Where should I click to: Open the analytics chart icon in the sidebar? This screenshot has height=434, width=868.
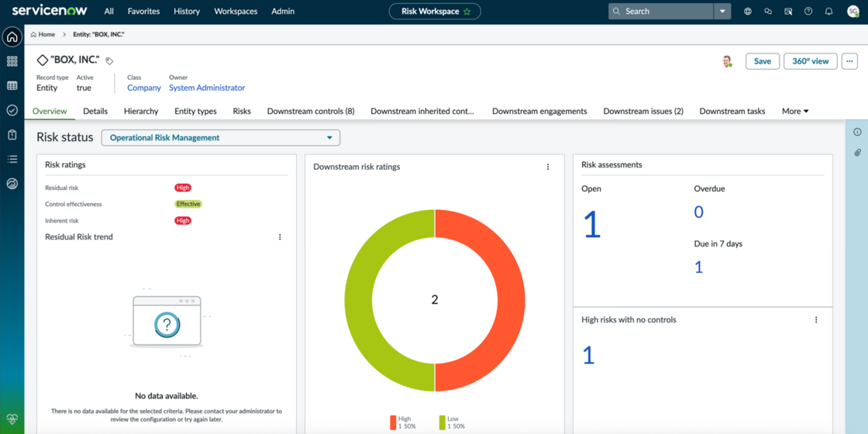pos(12,184)
